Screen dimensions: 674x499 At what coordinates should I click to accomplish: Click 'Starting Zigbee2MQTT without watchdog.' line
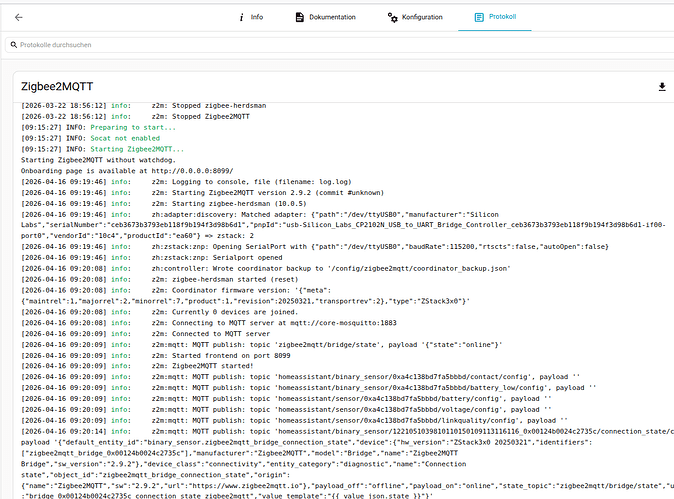click(98, 160)
